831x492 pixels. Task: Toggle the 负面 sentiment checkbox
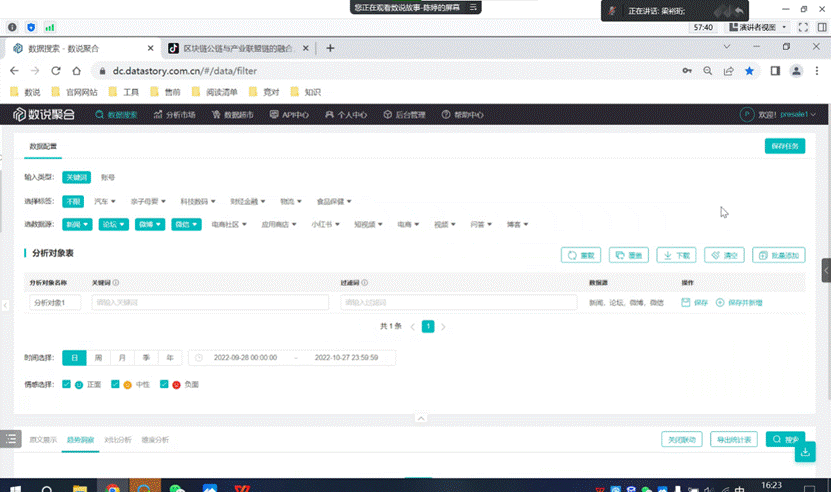165,384
